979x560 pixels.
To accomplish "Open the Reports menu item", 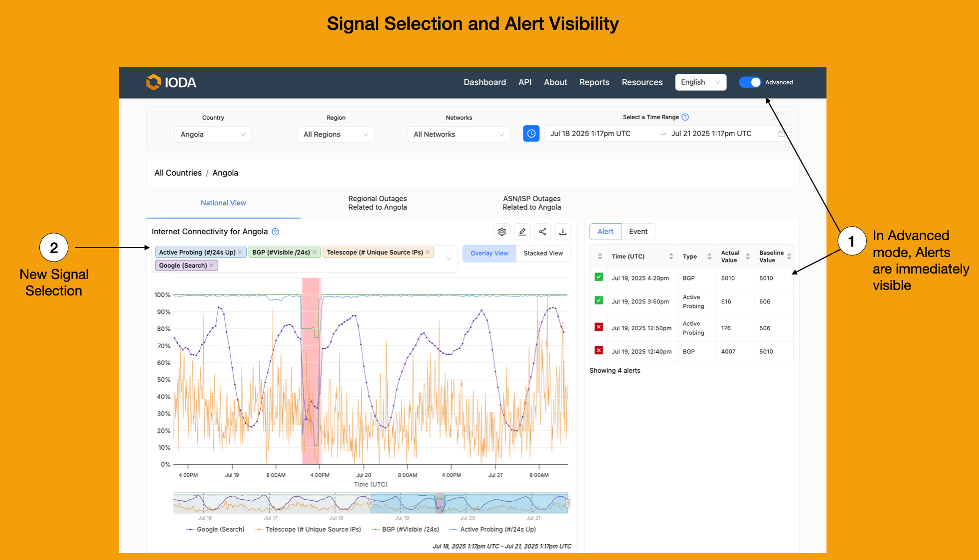I will coord(594,82).
